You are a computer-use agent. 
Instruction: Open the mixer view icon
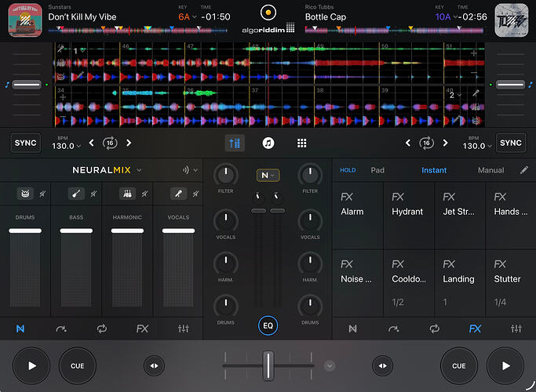(235, 143)
